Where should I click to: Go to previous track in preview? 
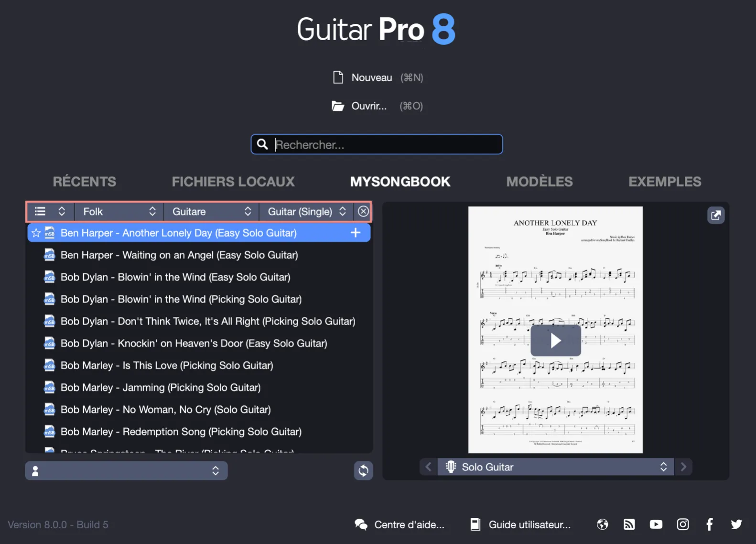(428, 467)
